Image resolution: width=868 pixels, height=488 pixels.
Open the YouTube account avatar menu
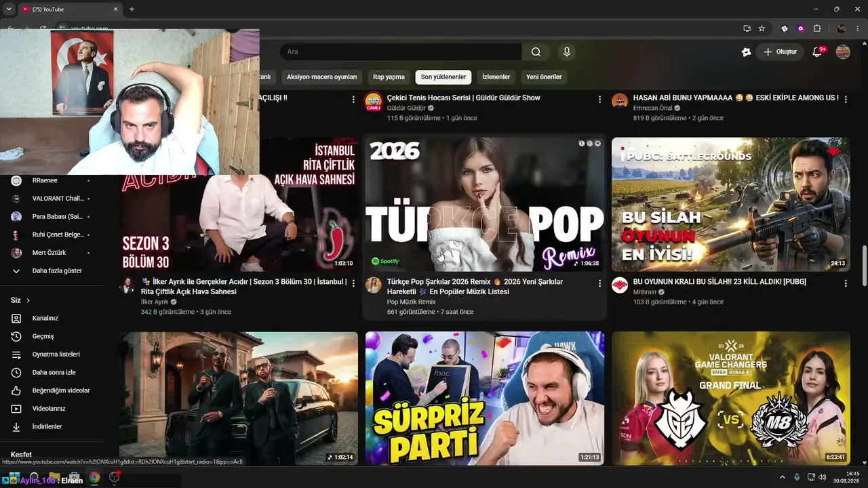tap(843, 52)
